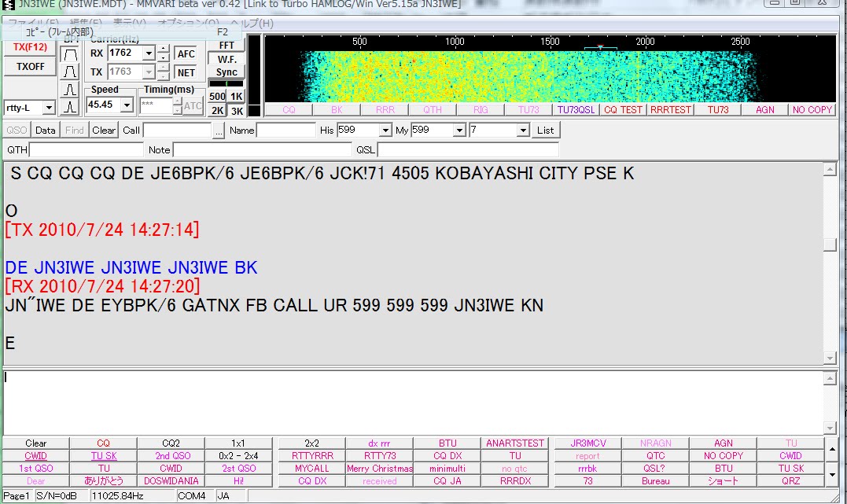Screen dimensions: 847x504
Task: Increase RX carrier frequency with up arrow
Action: (x=164, y=49)
